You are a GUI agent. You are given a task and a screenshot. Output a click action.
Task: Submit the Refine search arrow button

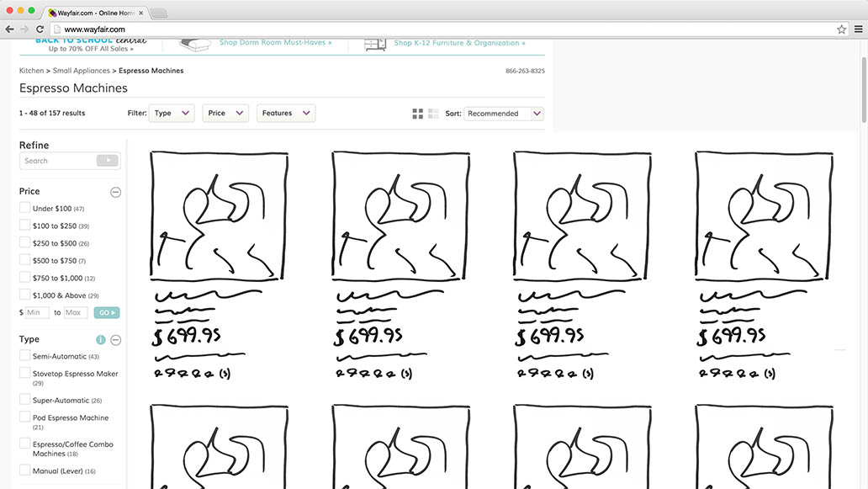[108, 161]
